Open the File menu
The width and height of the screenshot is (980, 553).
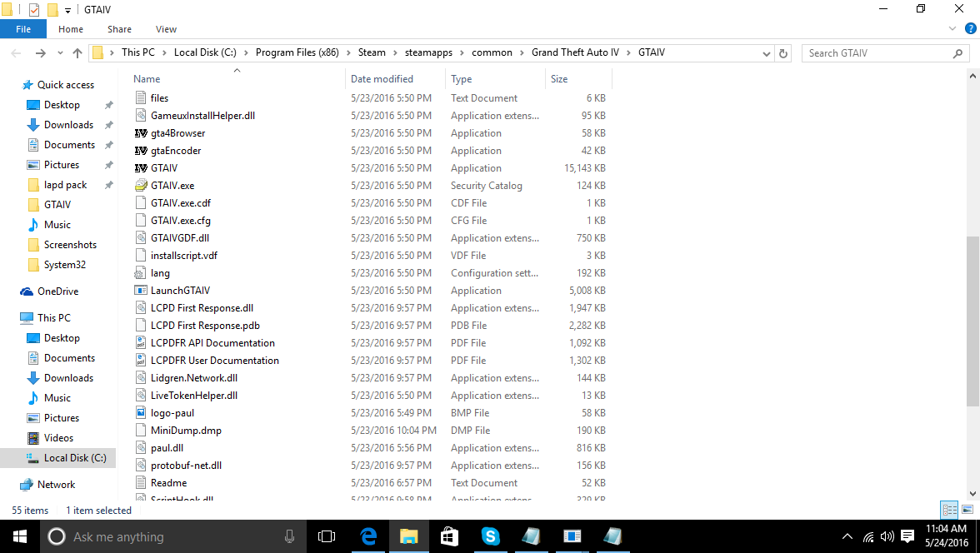click(23, 29)
